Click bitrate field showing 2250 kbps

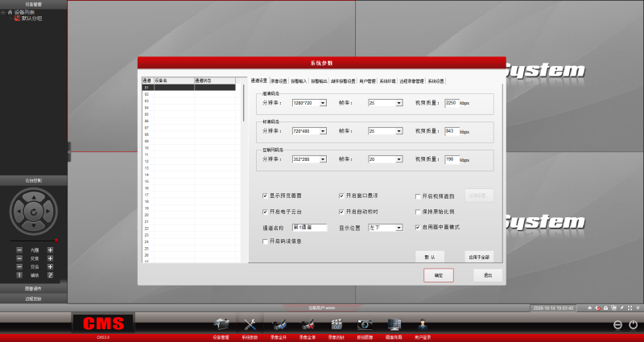tap(452, 103)
